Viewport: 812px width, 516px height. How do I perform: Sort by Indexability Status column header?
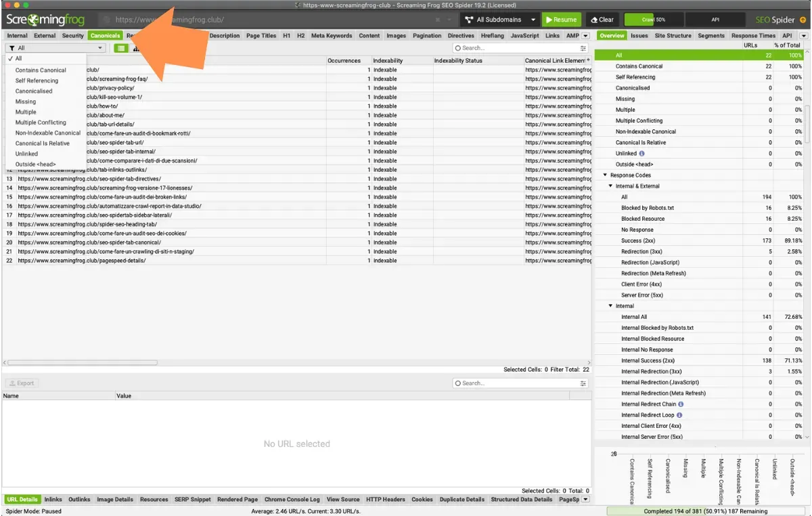coord(477,61)
